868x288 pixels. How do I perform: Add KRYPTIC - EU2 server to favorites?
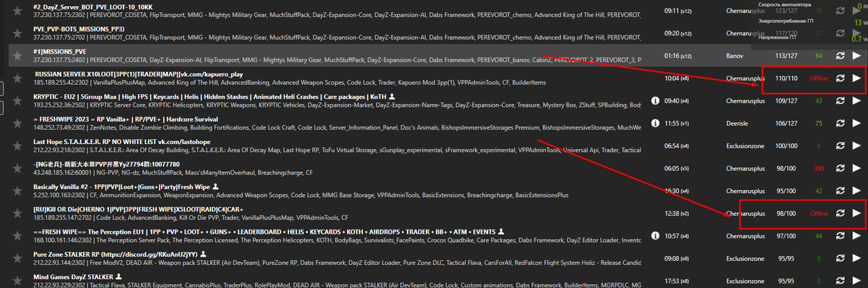[18, 101]
